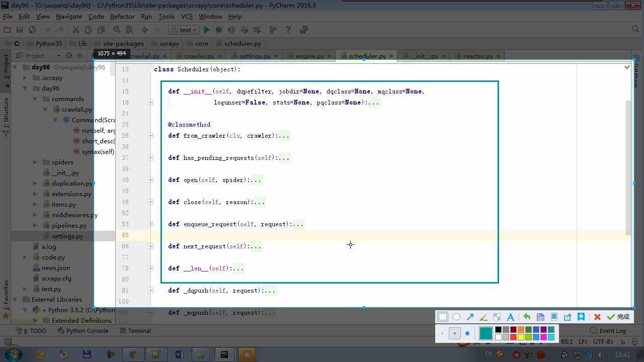Open the TODO tool window

(x=31, y=331)
